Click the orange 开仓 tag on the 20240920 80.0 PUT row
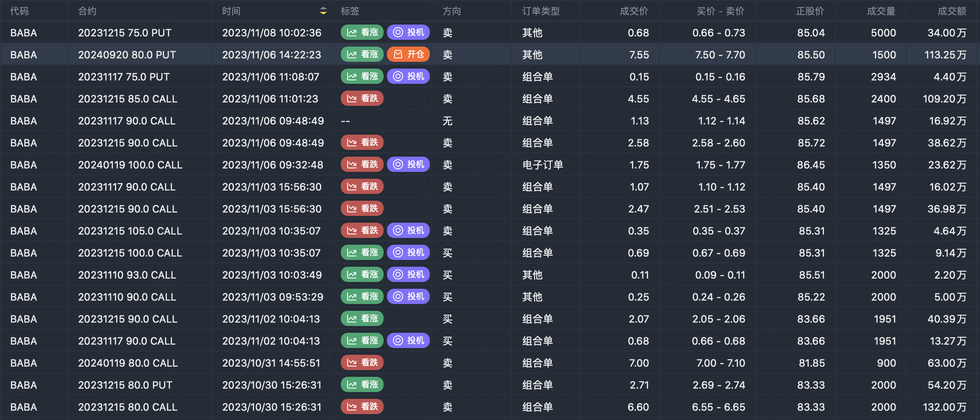The width and height of the screenshot is (980, 420). pyautogui.click(x=408, y=54)
